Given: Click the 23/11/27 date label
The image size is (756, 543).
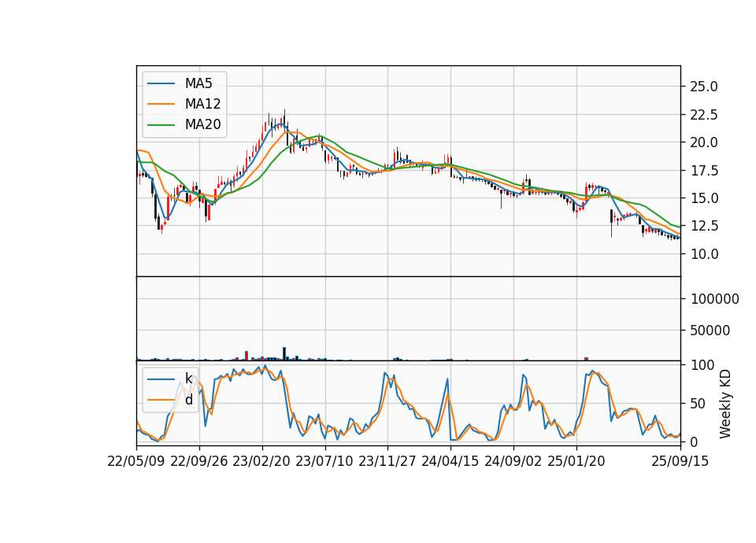Looking at the screenshot, I should [387, 461].
